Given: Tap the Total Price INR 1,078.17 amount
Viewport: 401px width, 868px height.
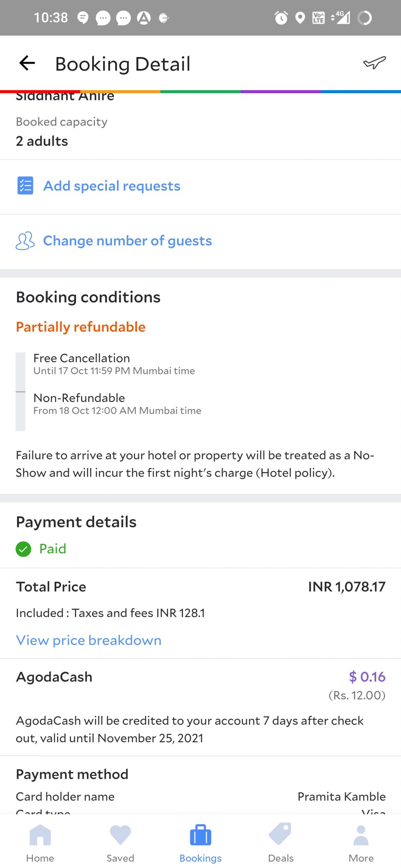Looking at the screenshot, I should click(x=346, y=587).
